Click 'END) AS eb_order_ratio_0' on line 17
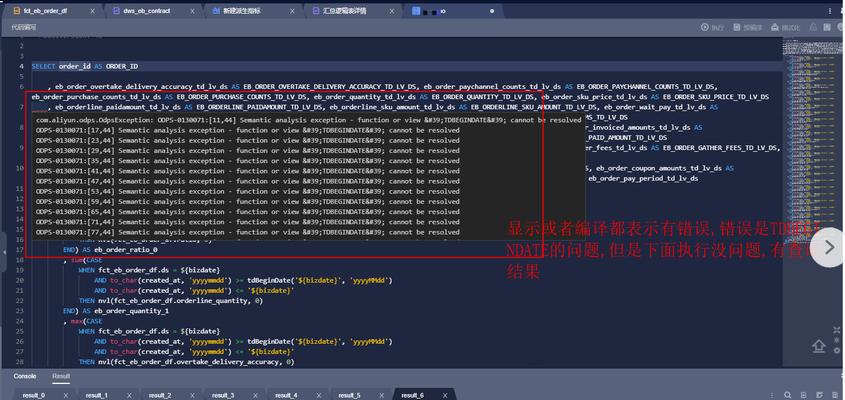Image resolution: width=845 pixels, height=400 pixels. pyautogui.click(x=110, y=250)
